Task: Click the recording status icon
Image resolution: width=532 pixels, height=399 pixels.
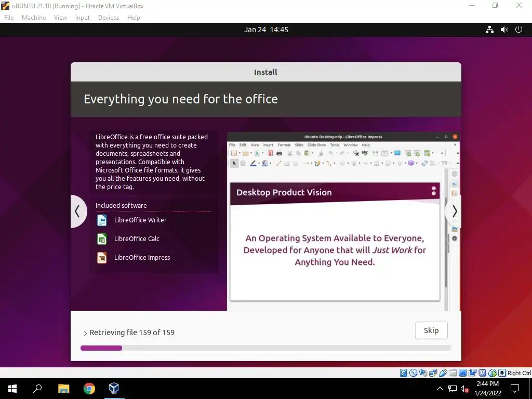Action: pyautogui.click(x=472, y=373)
